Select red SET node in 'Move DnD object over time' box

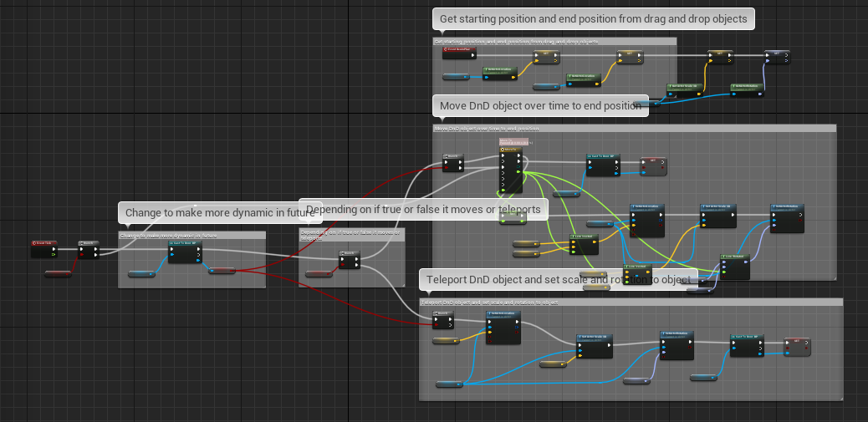(653, 166)
